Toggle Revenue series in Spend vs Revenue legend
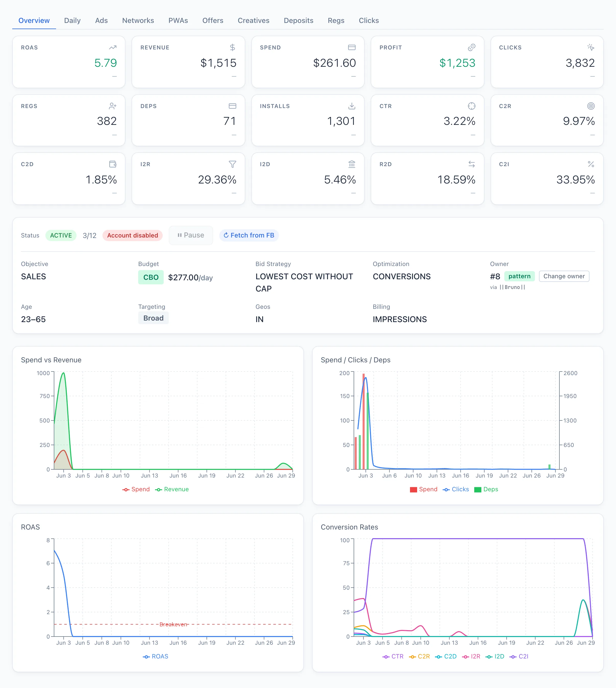 (x=172, y=489)
